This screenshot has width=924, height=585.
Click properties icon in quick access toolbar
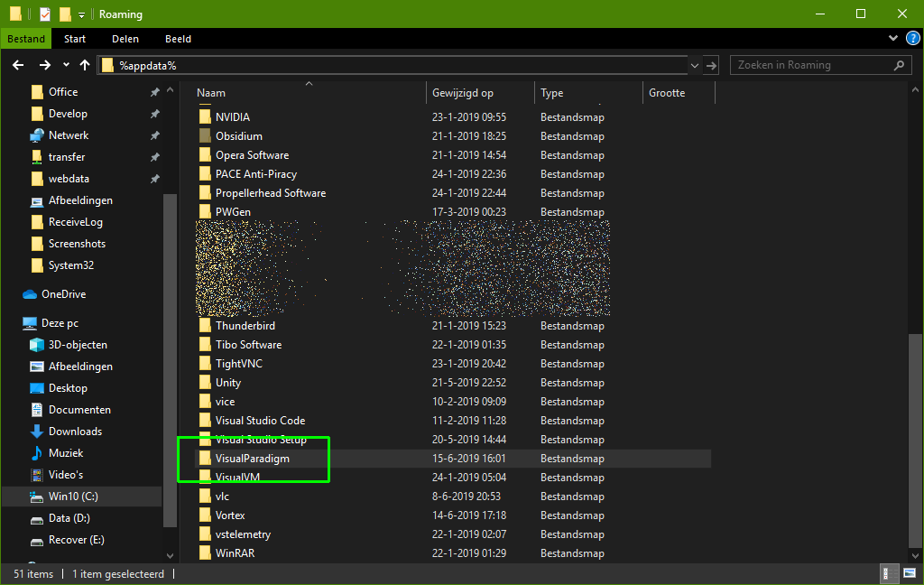pyautogui.click(x=45, y=14)
